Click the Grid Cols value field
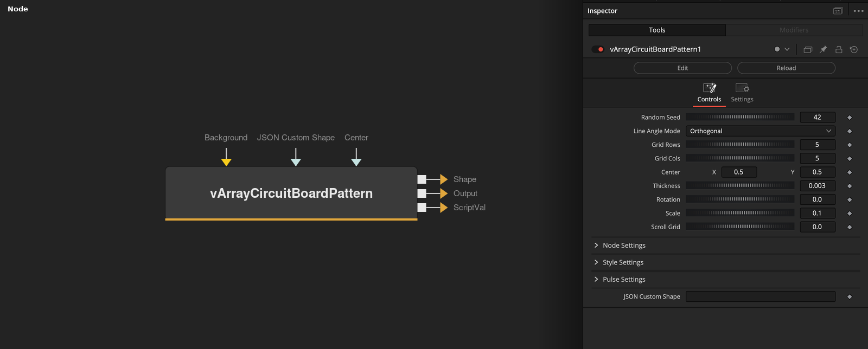The width and height of the screenshot is (868, 349). 818,158
